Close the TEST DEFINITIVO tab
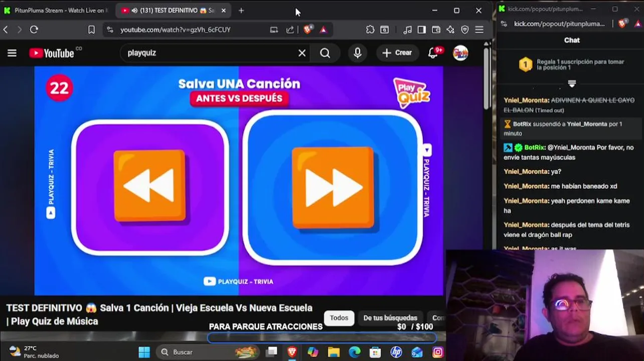The image size is (644, 361). pos(223,10)
